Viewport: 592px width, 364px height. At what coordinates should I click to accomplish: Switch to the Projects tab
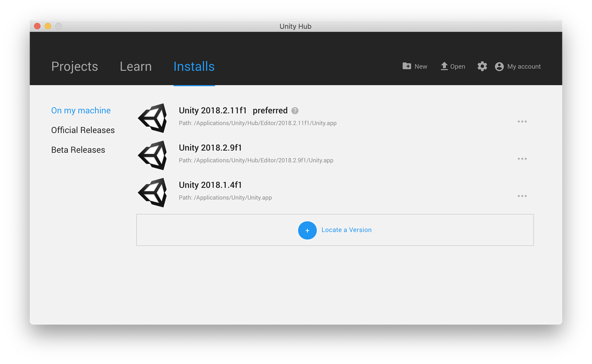tap(74, 66)
